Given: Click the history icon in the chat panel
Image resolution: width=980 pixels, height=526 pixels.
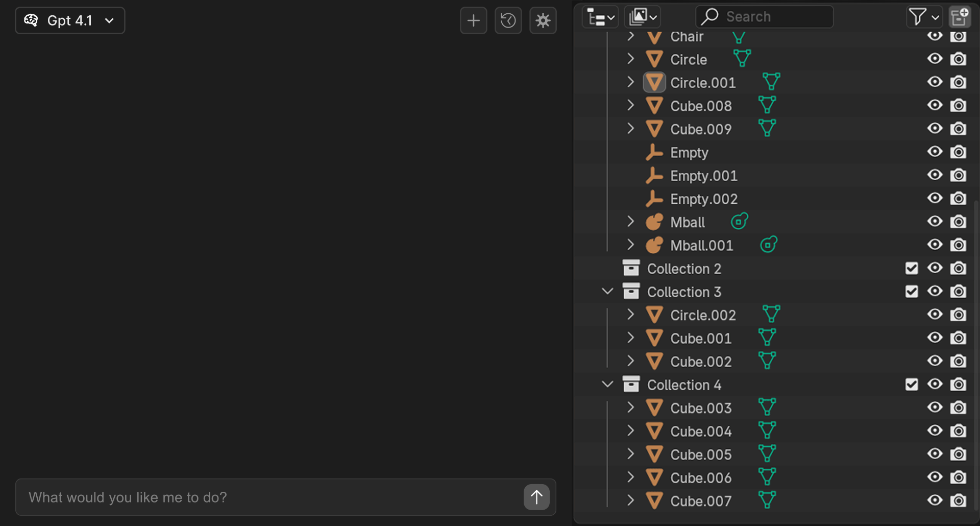Looking at the screenshot, I should (508, 20).
